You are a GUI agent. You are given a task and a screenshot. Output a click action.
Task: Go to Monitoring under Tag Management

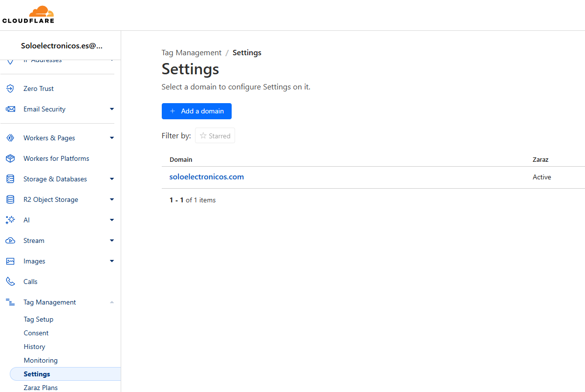click(41, 360)
